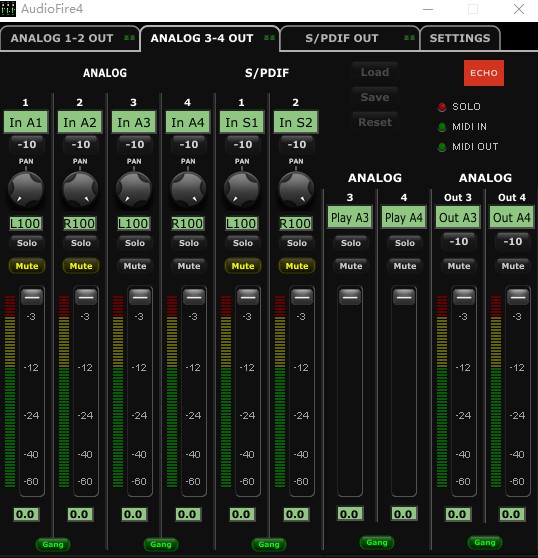This screenshot has width=538, height=558.
Task: Open the S/PDIF OUT tab
Action: click(x=350, y=38)
